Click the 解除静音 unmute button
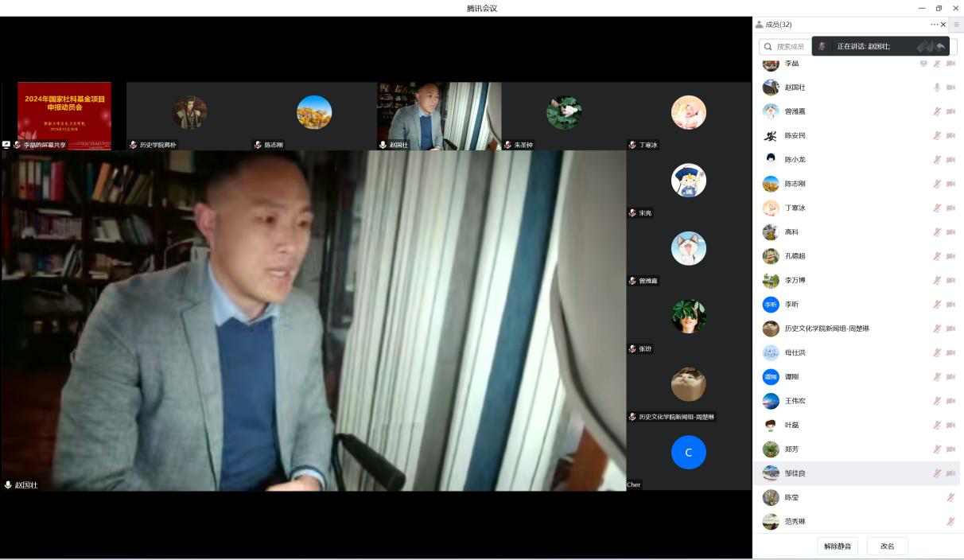This screenshot has height=560, width=964. (x=837, y=546)
